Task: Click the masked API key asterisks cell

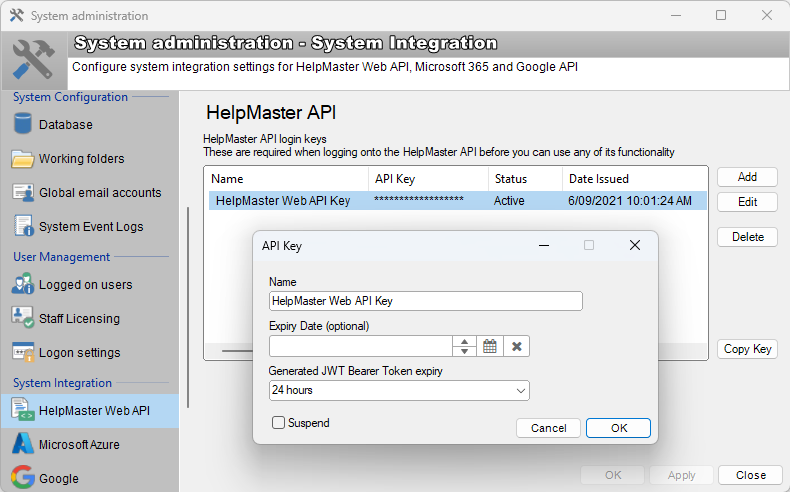Action: 419,200
